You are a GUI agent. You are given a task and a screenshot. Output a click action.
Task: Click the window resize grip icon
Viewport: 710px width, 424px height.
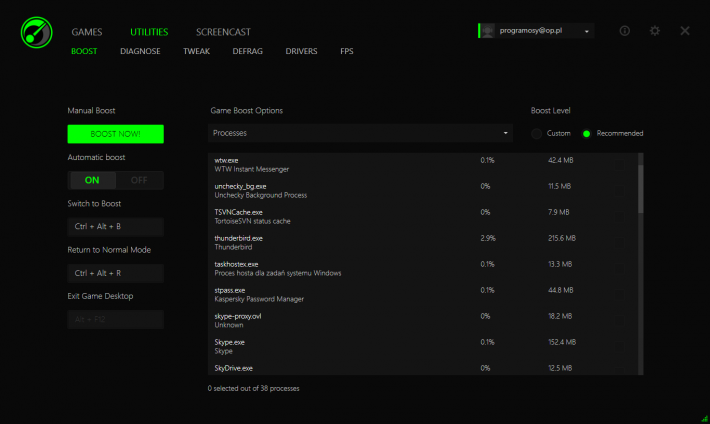tap(705, 419)
